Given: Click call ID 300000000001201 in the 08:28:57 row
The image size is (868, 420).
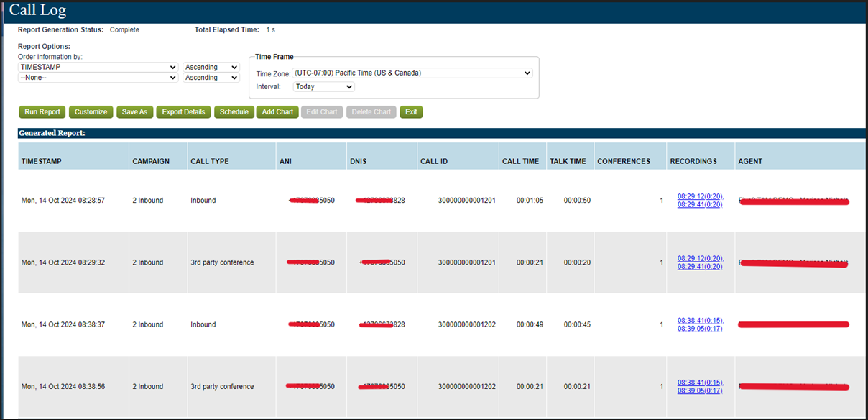Looking at the screenshot, I should pyautogui.click(x=467, y=201).
